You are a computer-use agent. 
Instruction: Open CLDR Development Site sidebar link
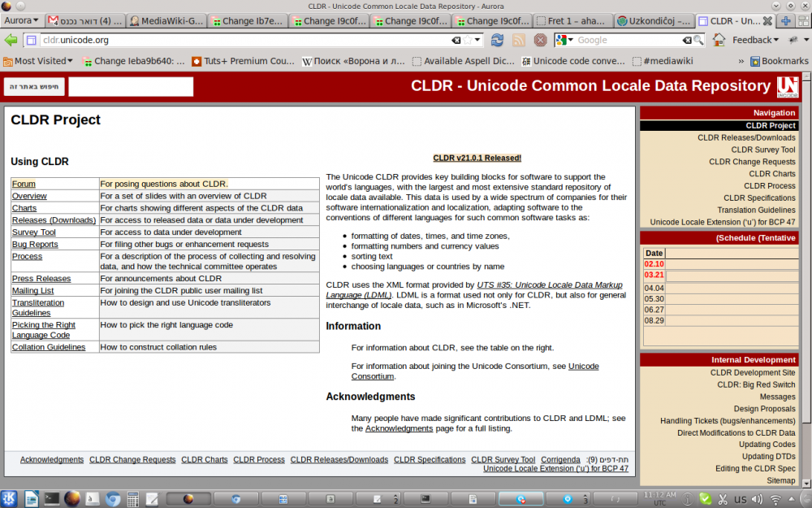click(x=753, y=373)
